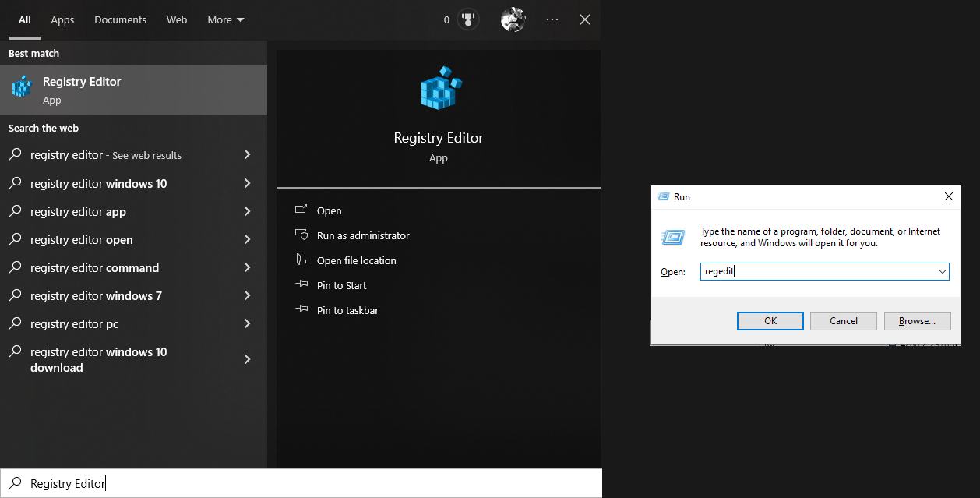Choose Pin to taskbar
Screen dimensions: 980x498
347,310
